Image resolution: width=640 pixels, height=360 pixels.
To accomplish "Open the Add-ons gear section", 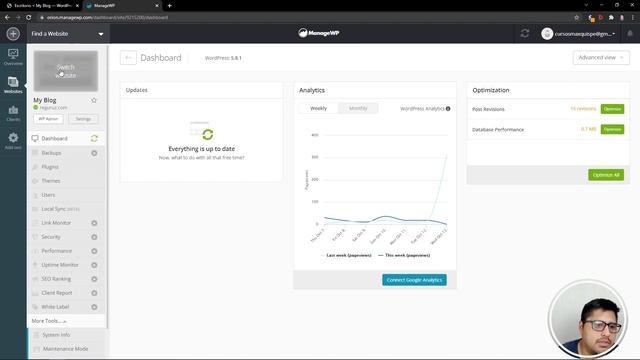I will 13,141.
